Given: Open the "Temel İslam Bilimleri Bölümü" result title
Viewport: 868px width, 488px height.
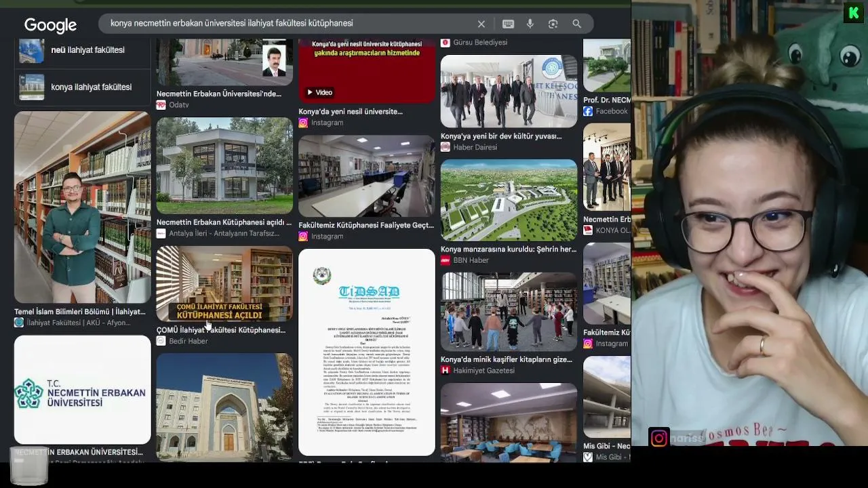Looking at the screenshot, I should click(x=80, y=312).
